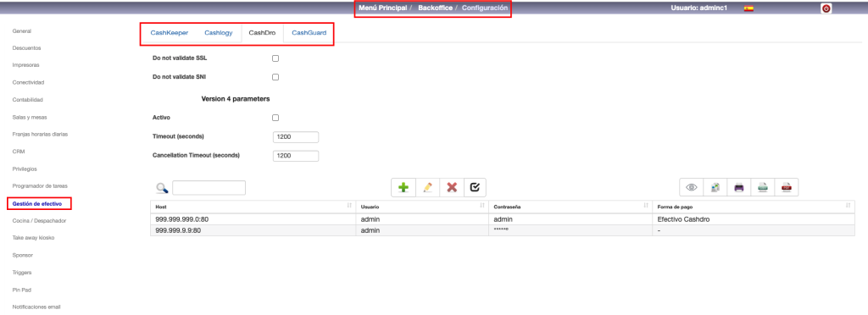Go to Menú Principal breadcrumb
The image size is (868, 315).
pyautogui.click(x=382, y=8)
